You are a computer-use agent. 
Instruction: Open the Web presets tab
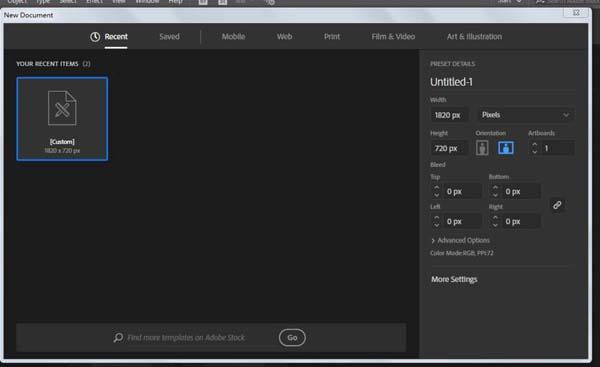pos(284,37)
